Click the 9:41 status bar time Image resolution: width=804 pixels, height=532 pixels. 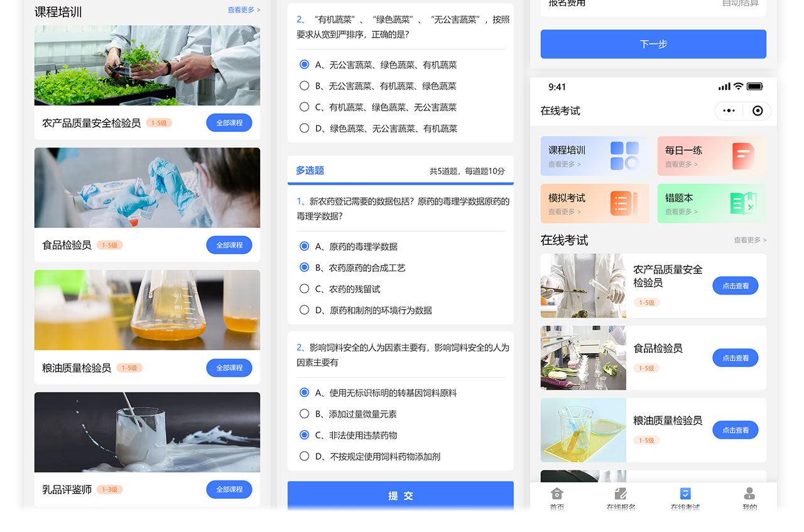(557, 87)
